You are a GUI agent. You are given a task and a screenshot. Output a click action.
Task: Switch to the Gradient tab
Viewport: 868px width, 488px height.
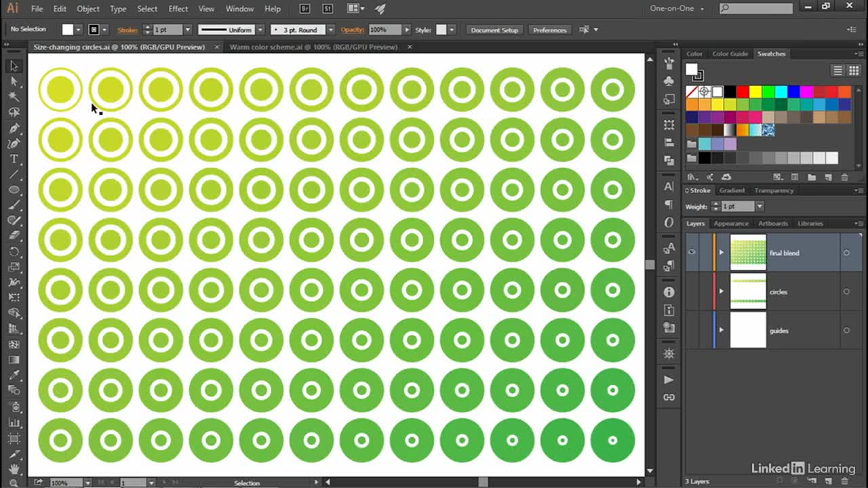pyautogui.click(x=732, y=190)
